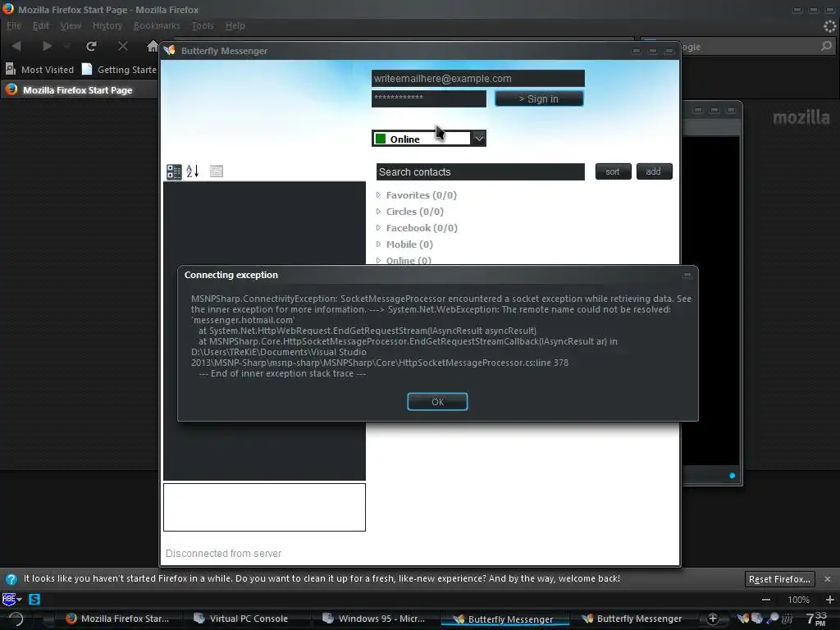The image size is (840, 630).
Task: Open Firefox Help menu
Action: tap(235, 25)
